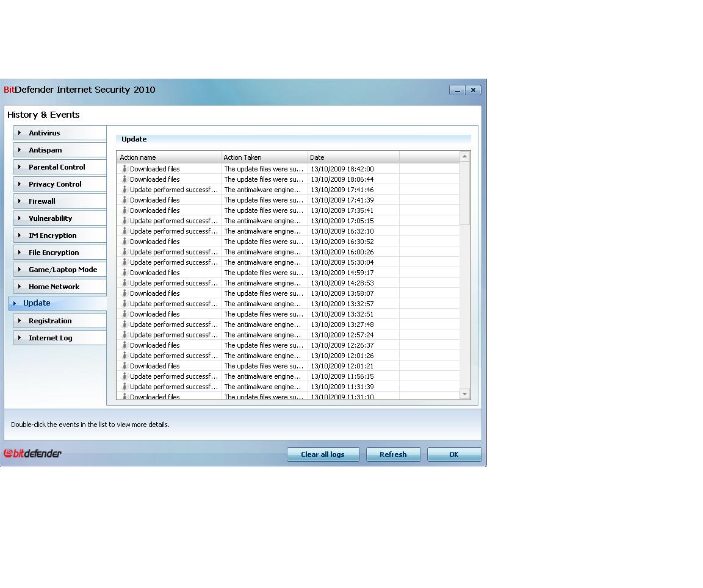
Task: Expand the Vulnerability section arrow
Action: [20, 218]
